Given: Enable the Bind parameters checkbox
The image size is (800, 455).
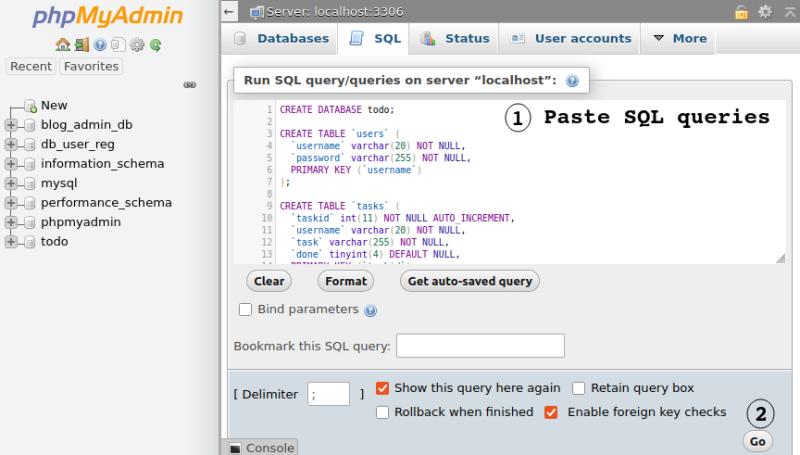Looking at the screenshot, I should pos(245,310).
